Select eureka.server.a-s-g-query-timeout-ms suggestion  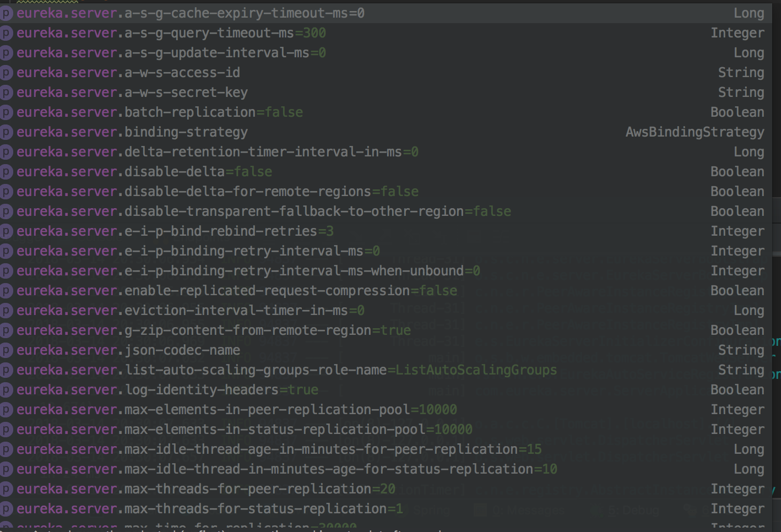tap(171, 33)
